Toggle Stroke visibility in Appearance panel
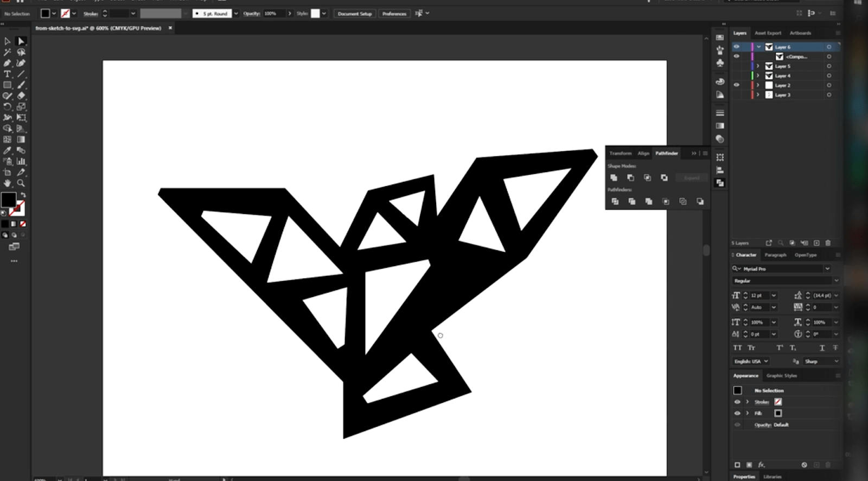868x481 pixels. (737, 402)
